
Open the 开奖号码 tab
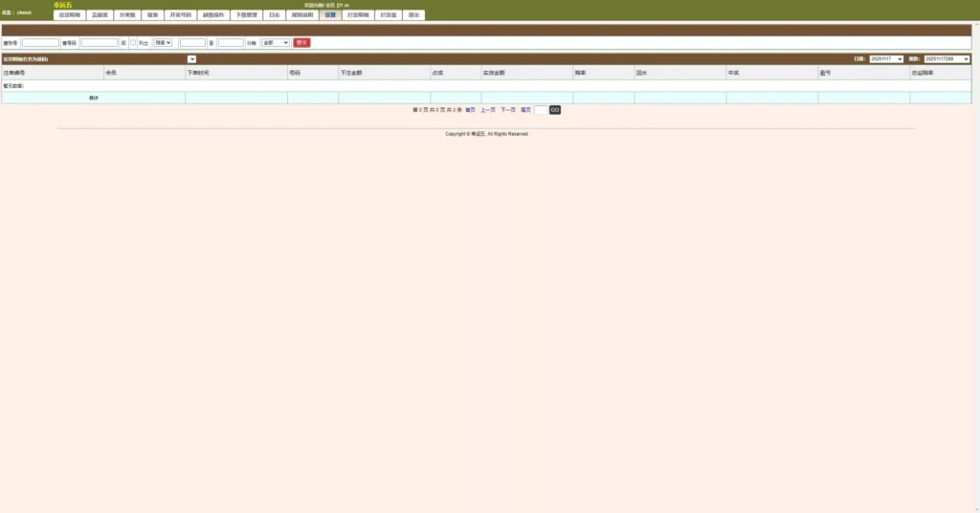pyautogui.click(x=181, y=15)
